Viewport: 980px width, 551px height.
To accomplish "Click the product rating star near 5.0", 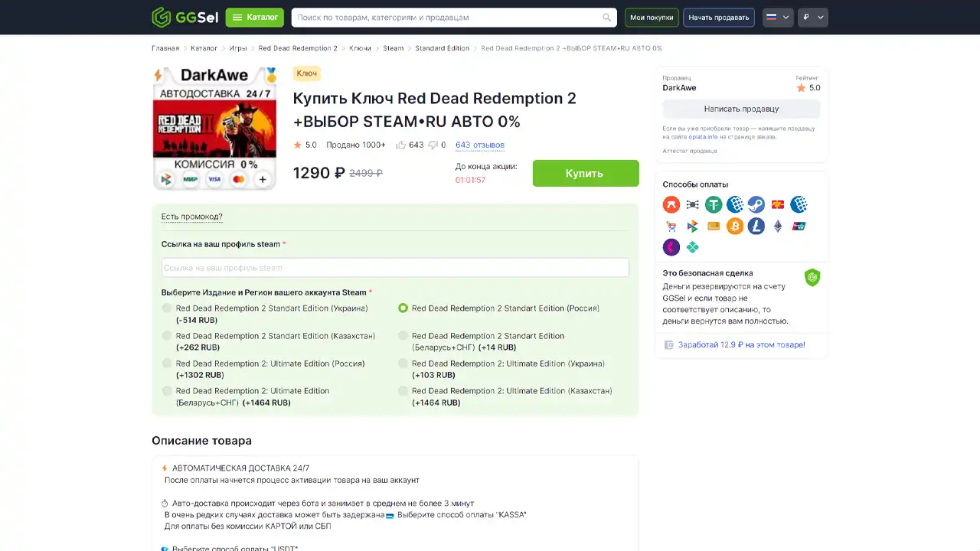I will (x=298, y=145).
